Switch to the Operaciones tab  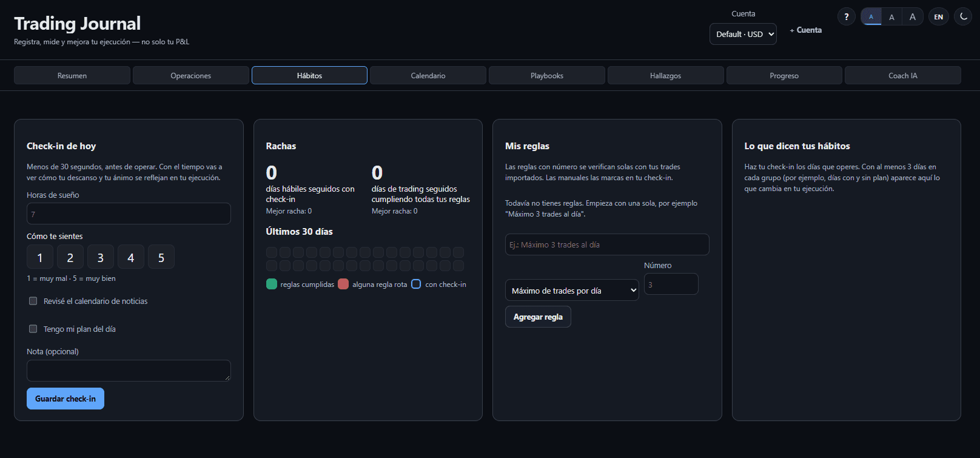click(191, 75)
